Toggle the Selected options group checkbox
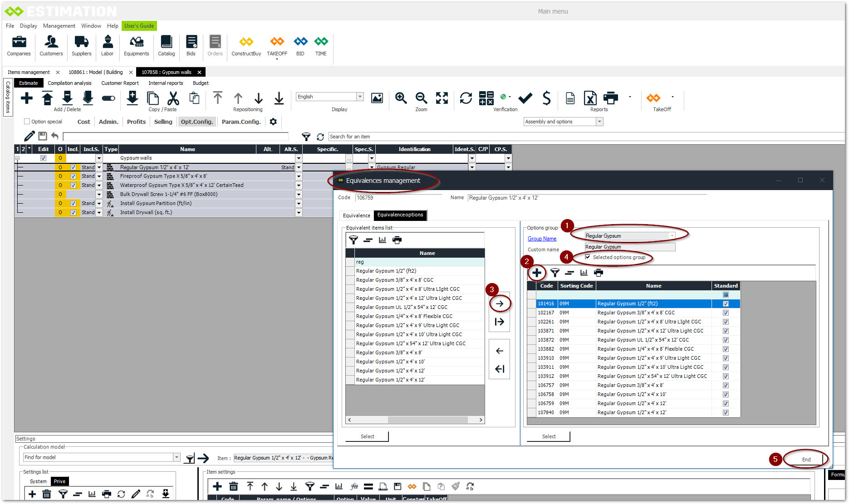 click(x=588, y=257)
